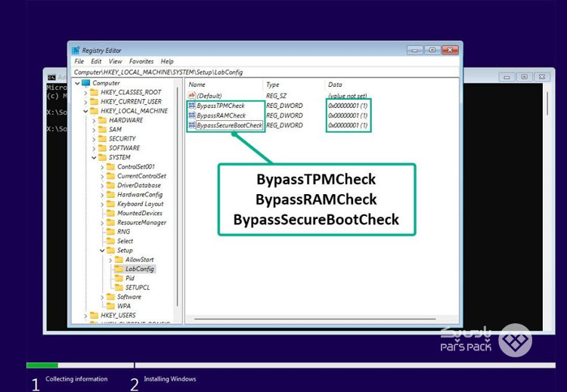Screen dimensions: 567x392
Task: Select the HKEY_LOCAL_MACHINE folder icon
Action: (94, 111)
